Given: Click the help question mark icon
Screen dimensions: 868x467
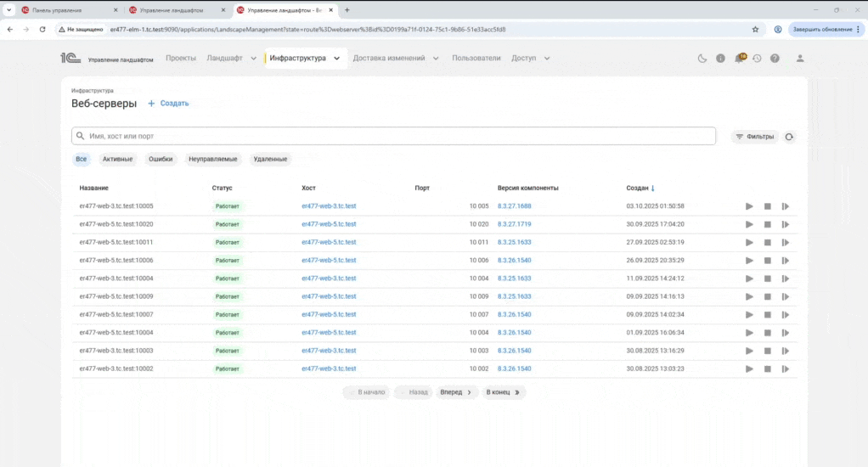Looking at the screenshot, I should point(775,59).
